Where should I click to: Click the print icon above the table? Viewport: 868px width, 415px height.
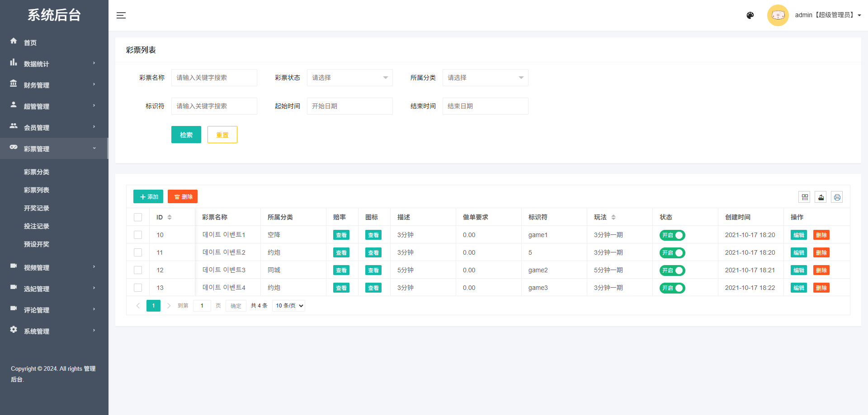pos(837,197)
